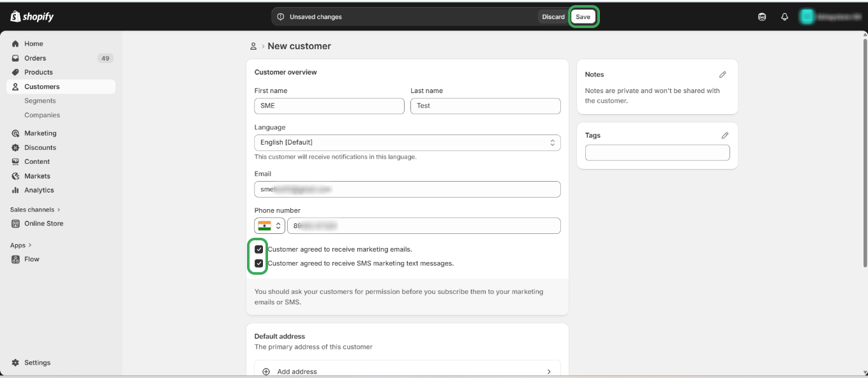Expand the Apps section chevron
The image size is (868, 378).
[x=29, y=245]
